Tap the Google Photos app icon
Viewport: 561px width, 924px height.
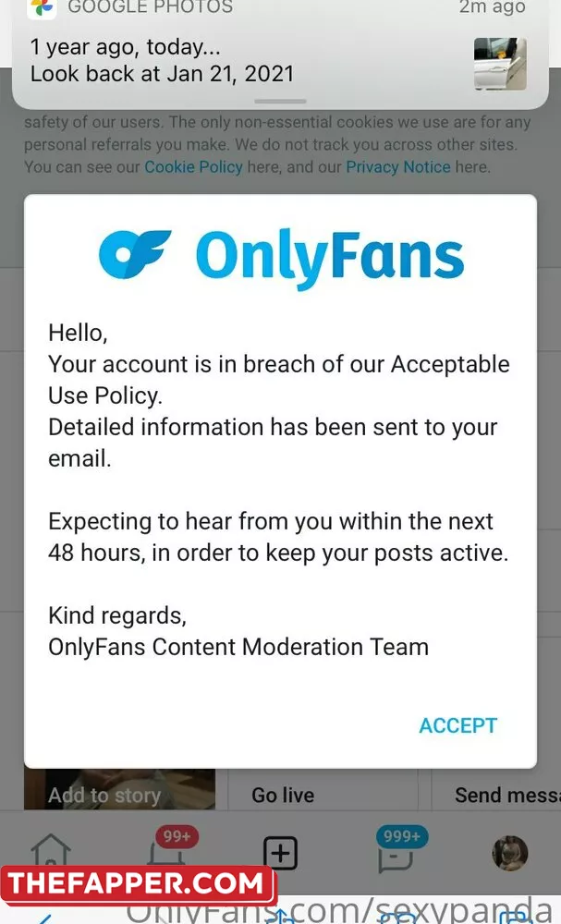pyautogui.click(x=42, y=7)
